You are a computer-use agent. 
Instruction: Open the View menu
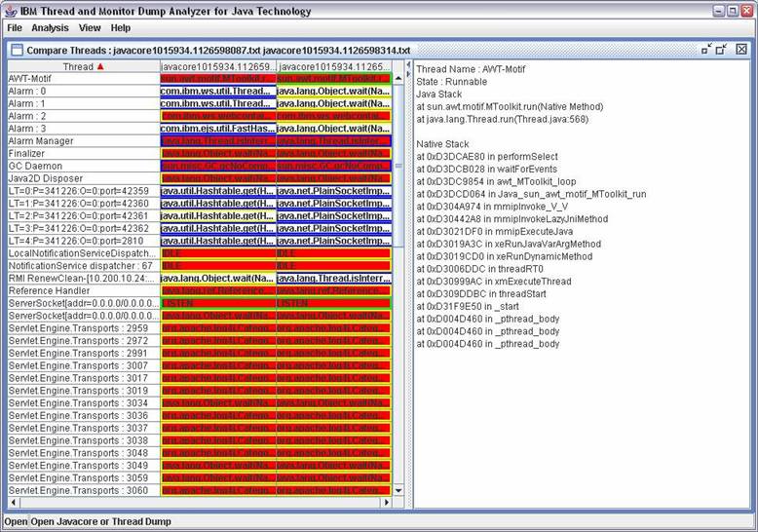point(90,28)
